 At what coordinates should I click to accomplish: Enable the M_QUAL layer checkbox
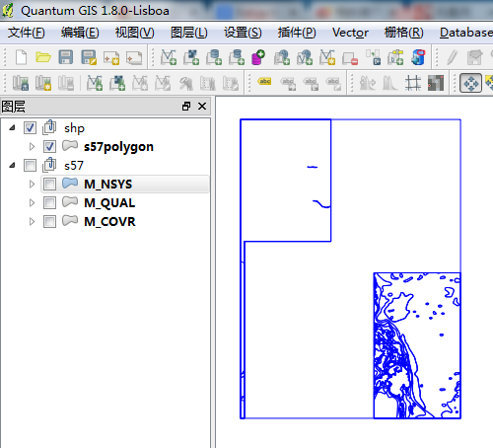49,203
